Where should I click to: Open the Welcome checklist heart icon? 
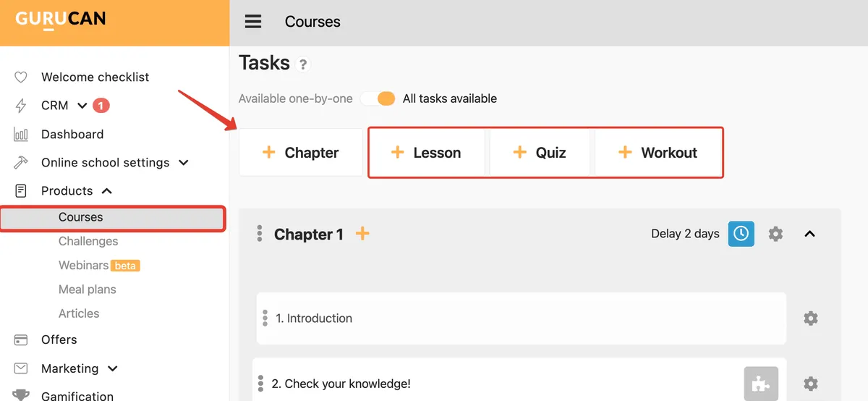tap(21, 77)
